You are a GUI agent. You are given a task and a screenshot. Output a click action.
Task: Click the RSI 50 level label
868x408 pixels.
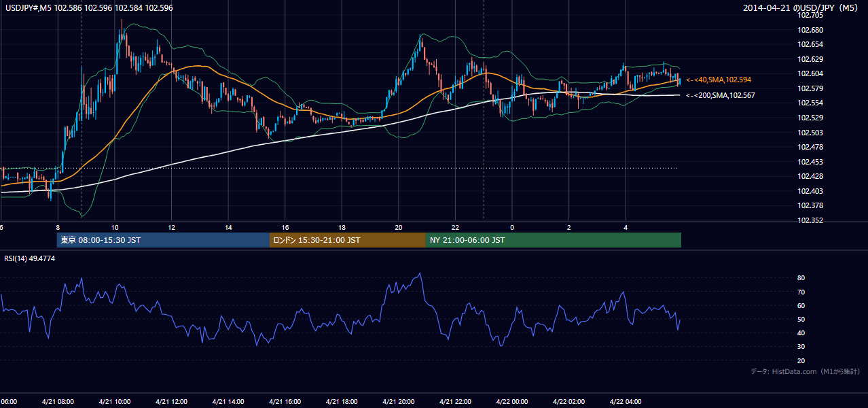[801, 319]
